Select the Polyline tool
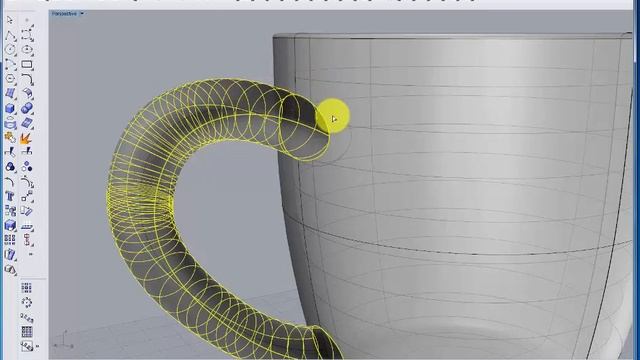The height and width of the screenshot is (360, 640). point(10,35)
